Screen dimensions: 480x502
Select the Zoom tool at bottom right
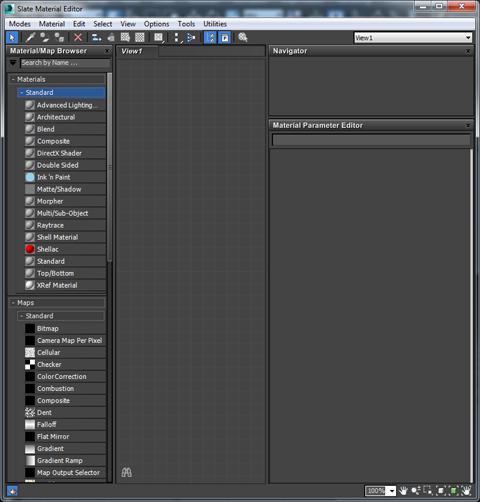[416, 491]
